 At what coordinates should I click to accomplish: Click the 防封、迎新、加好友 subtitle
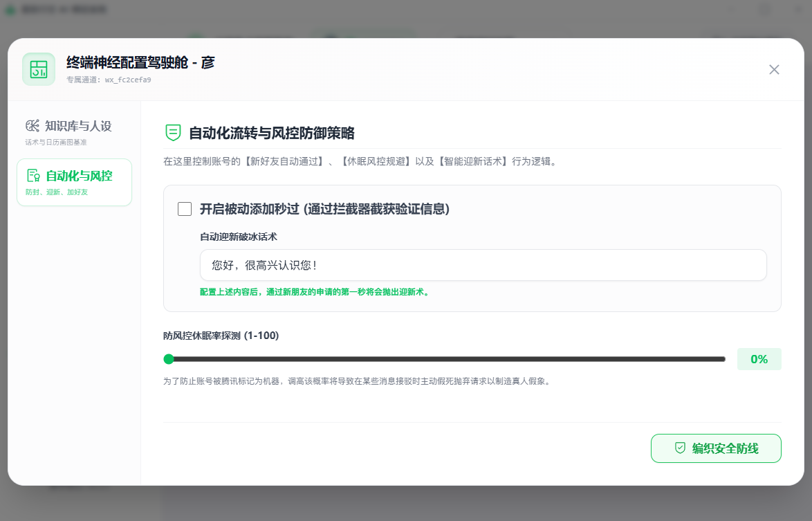click(x=57, y=192)
